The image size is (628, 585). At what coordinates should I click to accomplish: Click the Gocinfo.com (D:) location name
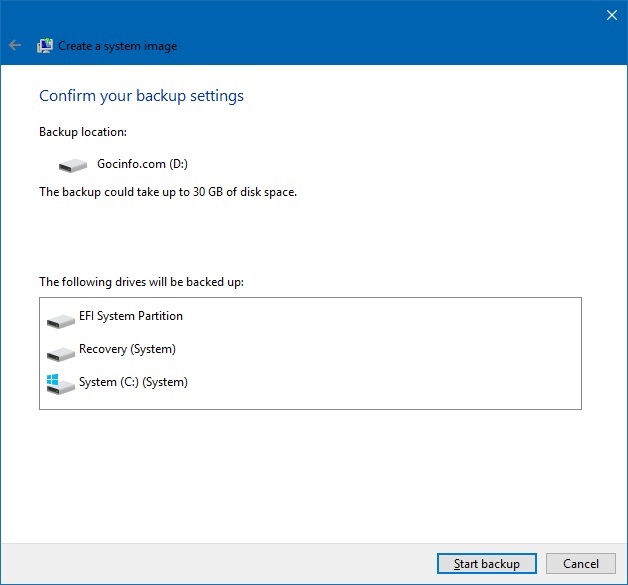coord(142,163)
